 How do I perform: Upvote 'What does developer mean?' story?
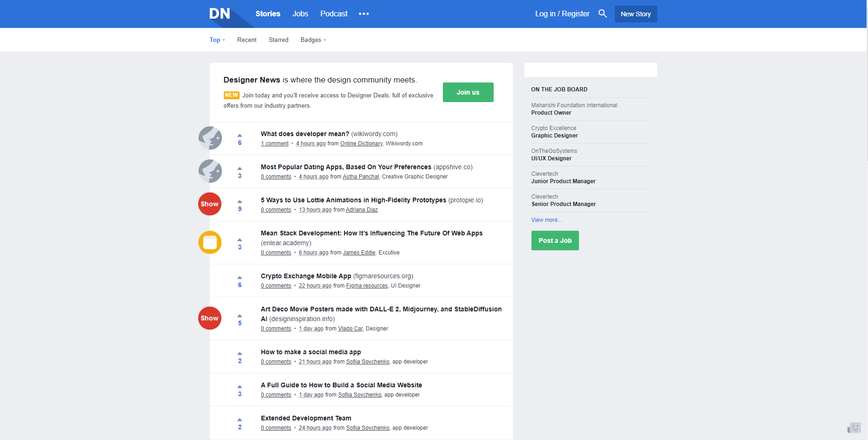(240, 136)
